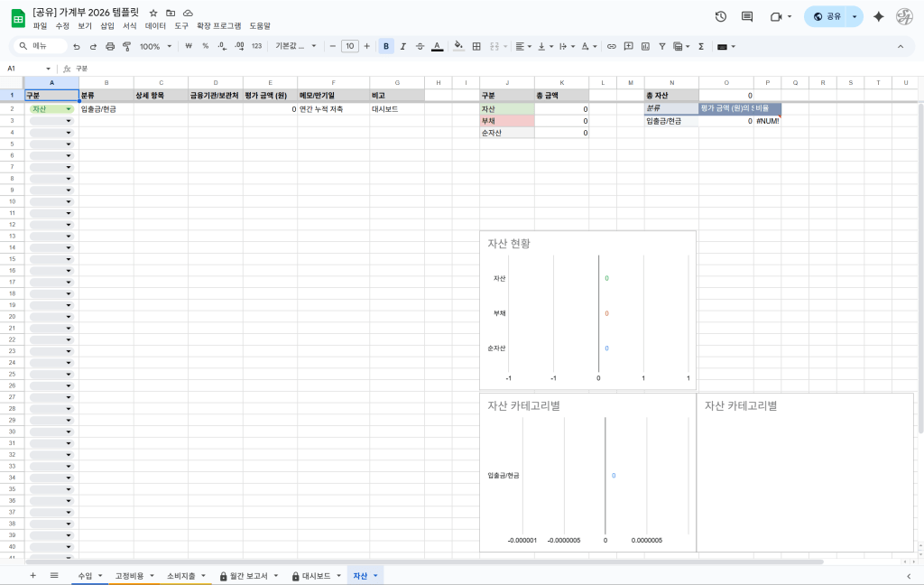Open the 자산 dropdown chip in cell A2
Screen dimensions: 924x585
pos(51,109)
